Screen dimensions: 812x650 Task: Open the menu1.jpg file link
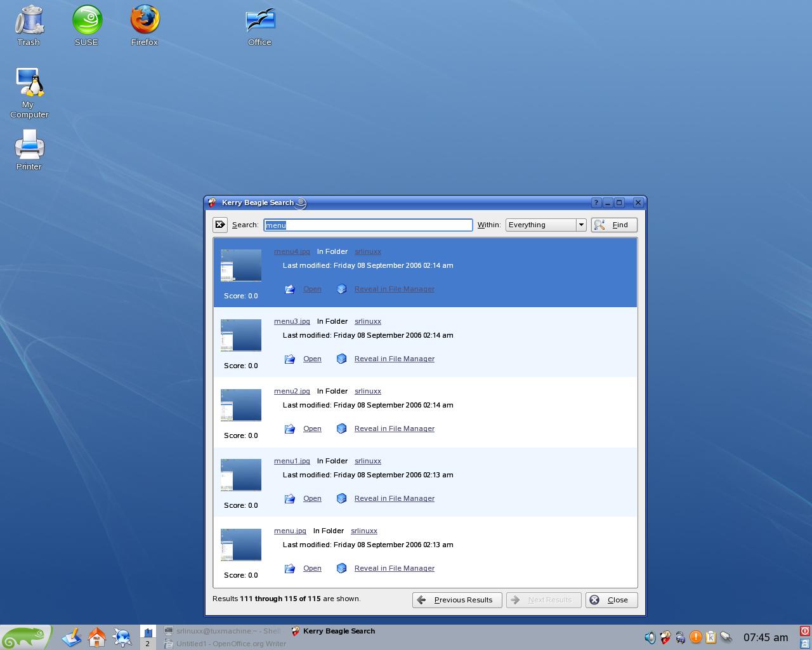pyautogui.click(x=292, y=461)
